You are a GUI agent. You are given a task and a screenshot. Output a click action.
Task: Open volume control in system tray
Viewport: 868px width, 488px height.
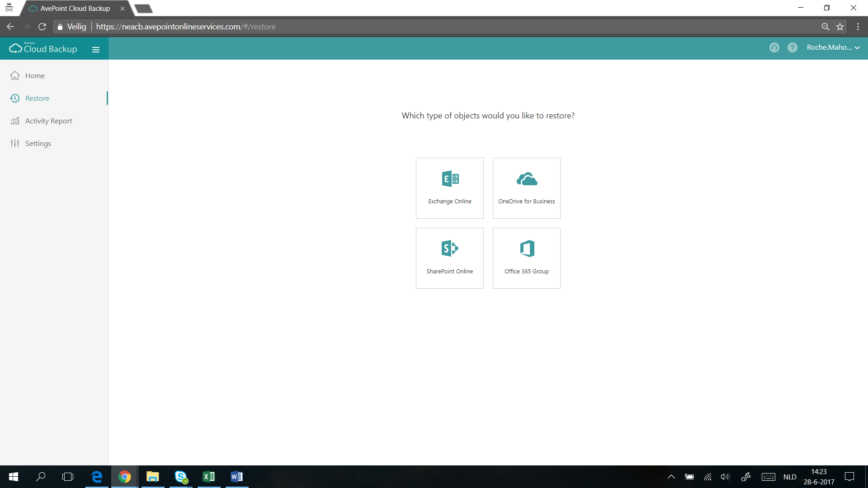pos(725,477)
